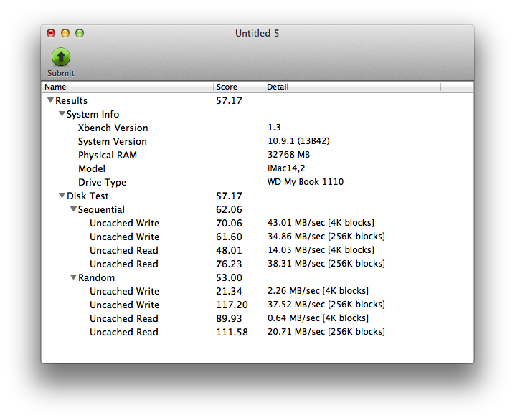515x420 pixels.
Task: Click the green Submit arrow icon
Action: (x=61, y=57)
